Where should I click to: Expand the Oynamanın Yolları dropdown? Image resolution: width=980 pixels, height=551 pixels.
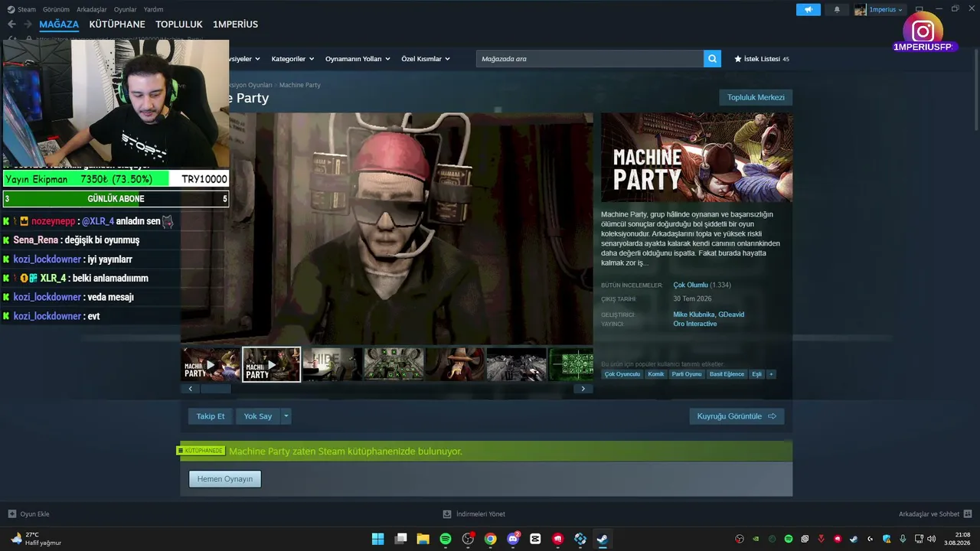[x=358, y=59]
